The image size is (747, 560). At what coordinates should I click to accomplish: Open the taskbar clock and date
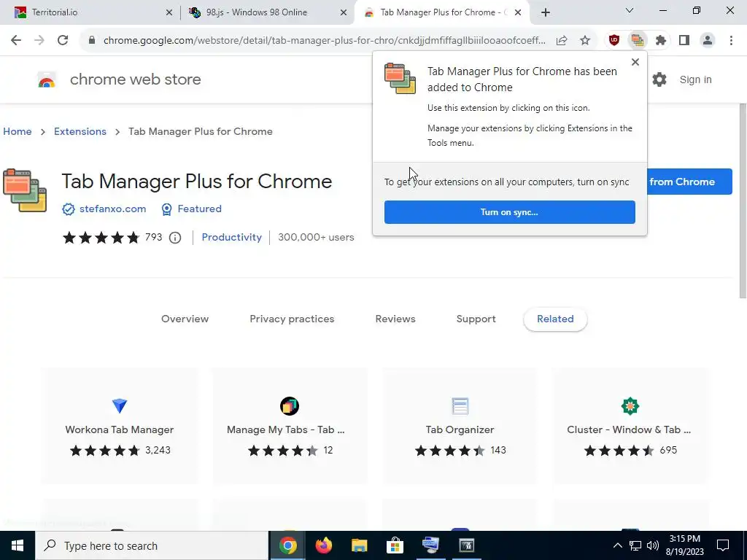point(684,545)
